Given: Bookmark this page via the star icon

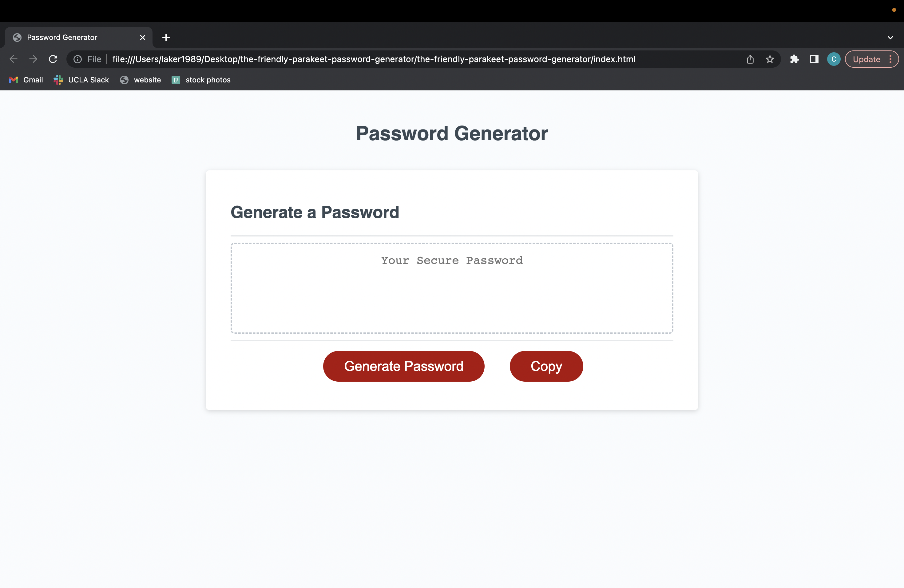Looking at the screenshot, I should (770, 59).
